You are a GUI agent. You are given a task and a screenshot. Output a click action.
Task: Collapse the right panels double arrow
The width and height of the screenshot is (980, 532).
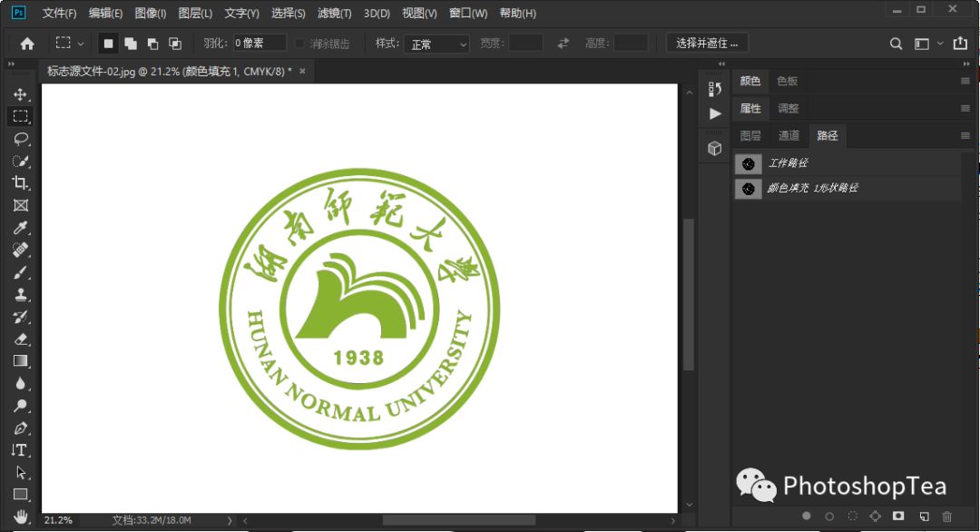click(966, 64)
